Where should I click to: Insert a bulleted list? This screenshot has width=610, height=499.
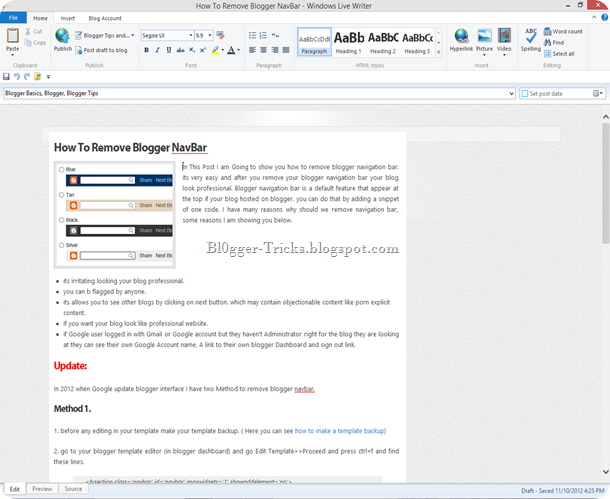pos(252,35)
